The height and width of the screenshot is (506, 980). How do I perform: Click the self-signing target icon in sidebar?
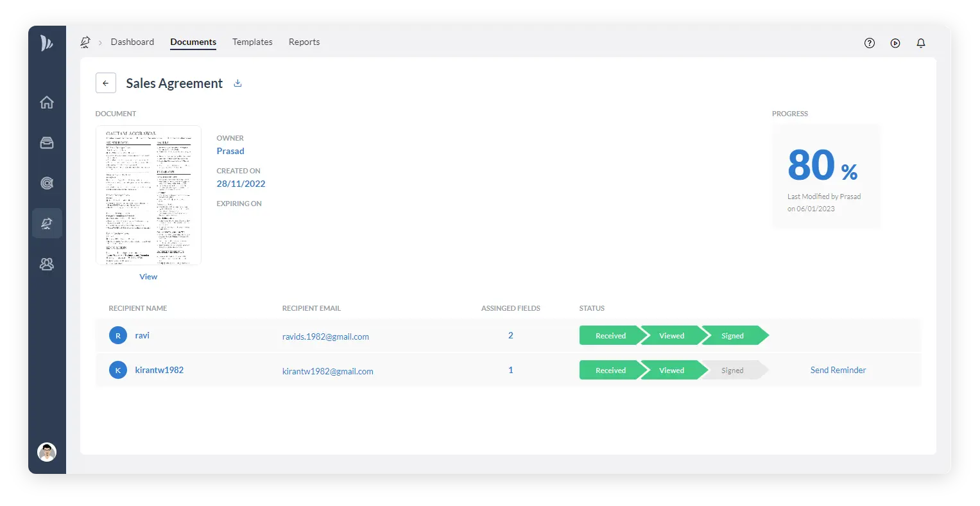point(46,183)
